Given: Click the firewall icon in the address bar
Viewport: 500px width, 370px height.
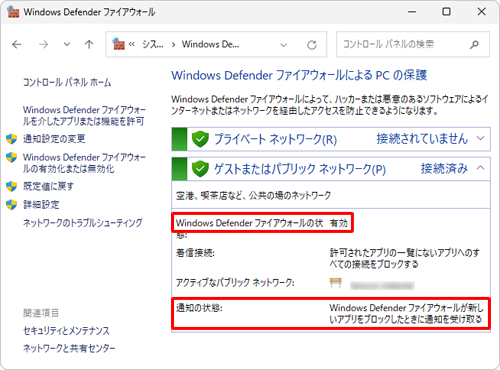Looking at the screenshot, I should click(x=118, y=44).
